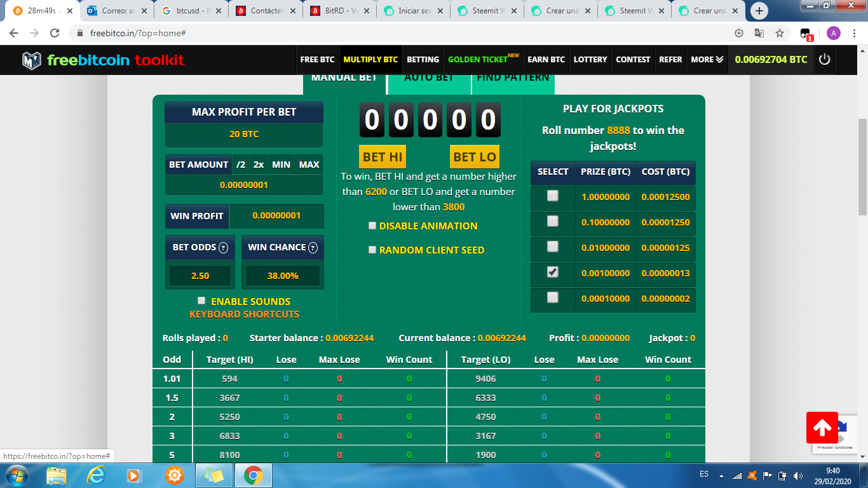Screen dimensions: 868x488
Task: Click the install app plus icon in address bar
Action: click(x=738, y=33)
